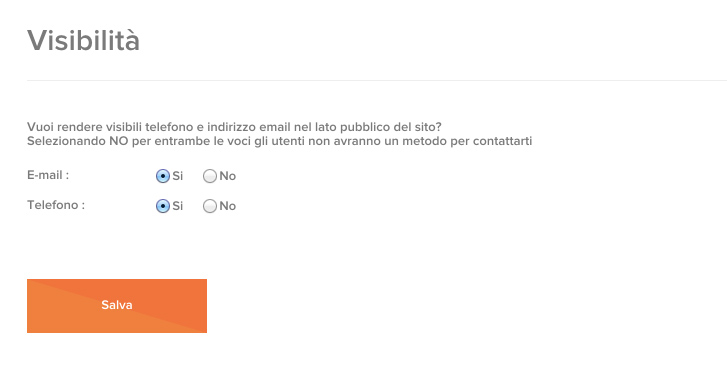Image resolution: width=727 pixels, height=369 pixels.
Task: Click the word "sito?" ending the question
Action: [428, 127]
